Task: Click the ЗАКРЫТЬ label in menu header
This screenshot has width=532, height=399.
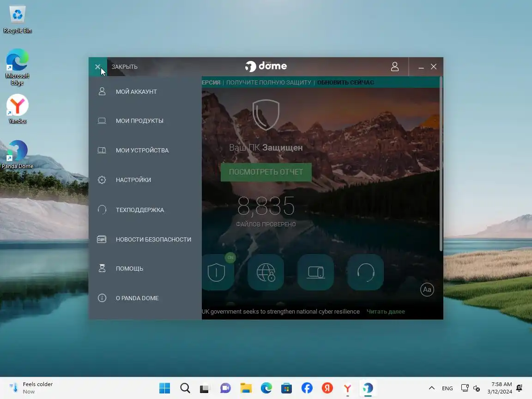Action: click(x=125, y=67)
